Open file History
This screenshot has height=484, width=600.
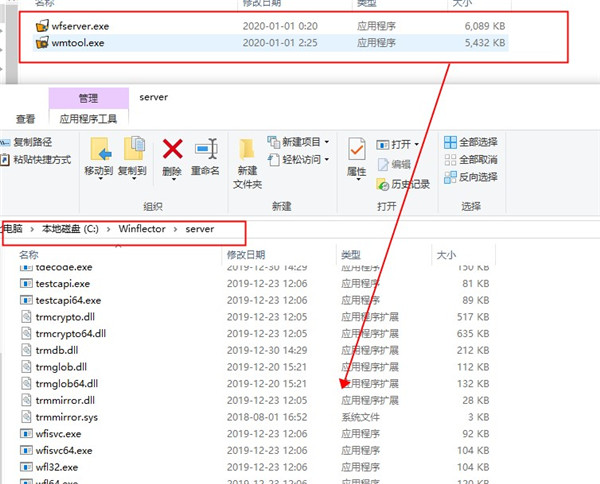pos(403,184)
